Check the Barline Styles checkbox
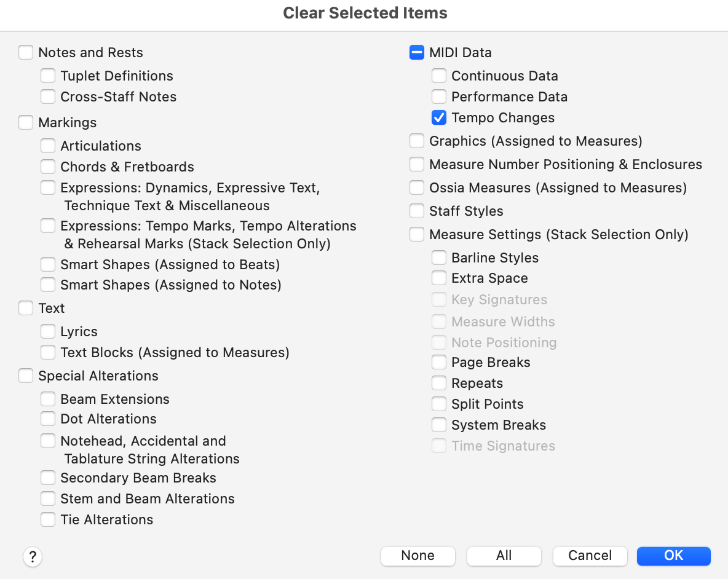The height and width of the screenshot is (579, 728). (439, 258)
